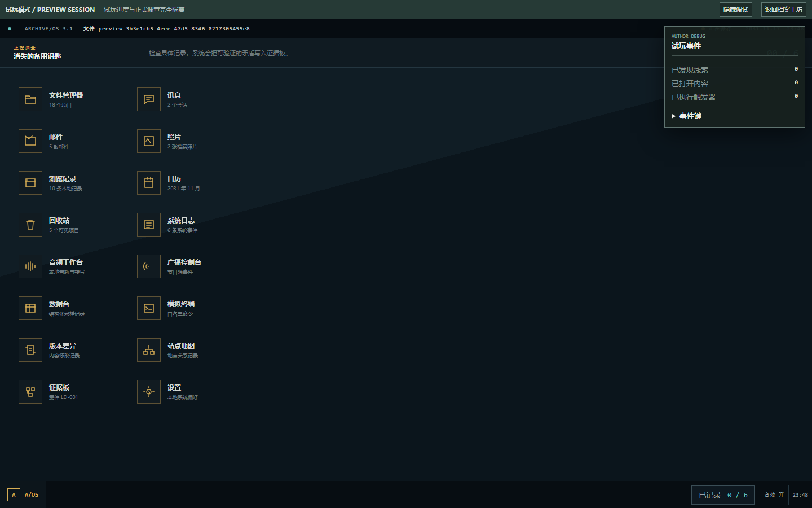Open the 系统日志 system log icon

coord(149,225)
